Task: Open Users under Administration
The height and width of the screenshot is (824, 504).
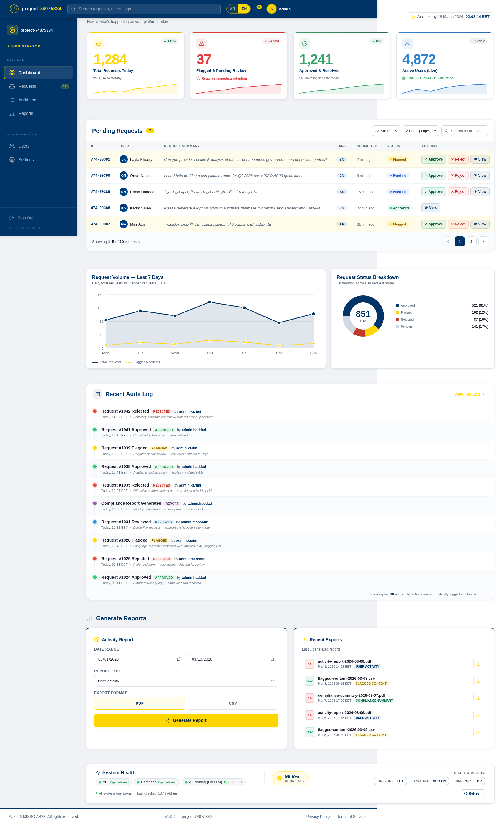Action: pos(24,146)
